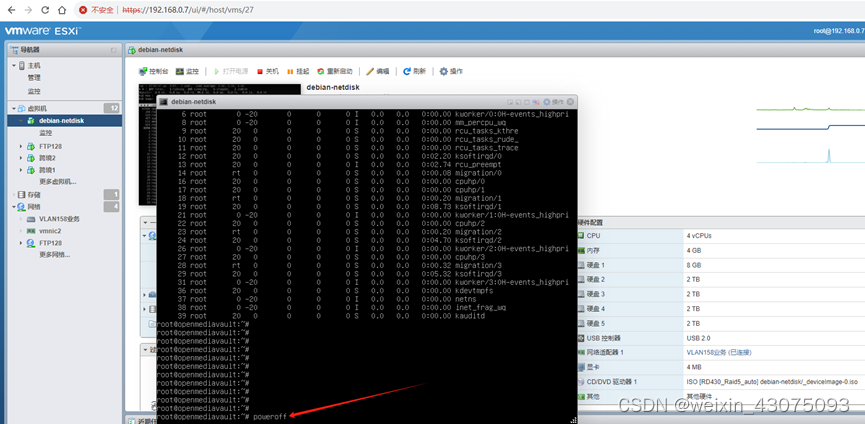Image resolution: width=865 pixels, height=424 pixels.
Task: Click the keyboard layout flag icon in console
Action: click(538, 102)
